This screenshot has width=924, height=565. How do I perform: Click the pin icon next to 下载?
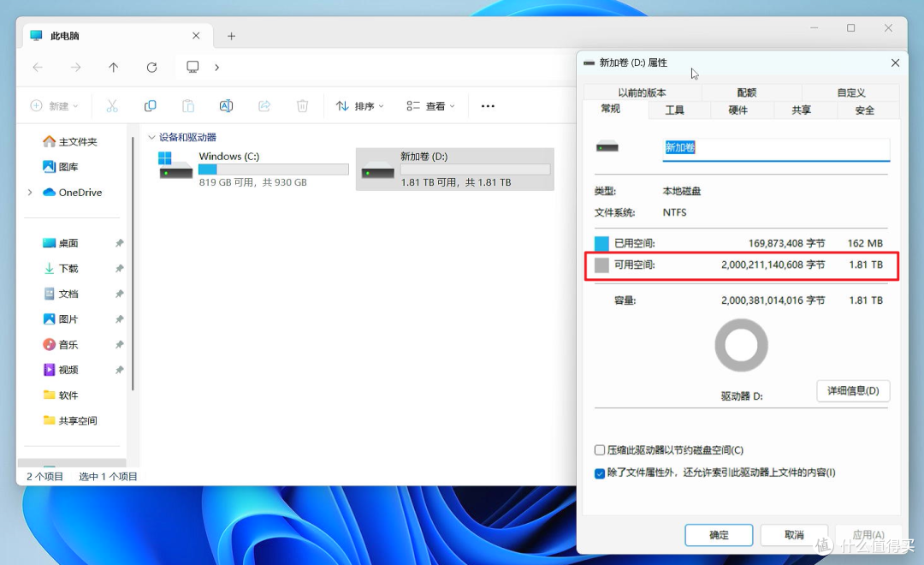click(x=119, y=268)
